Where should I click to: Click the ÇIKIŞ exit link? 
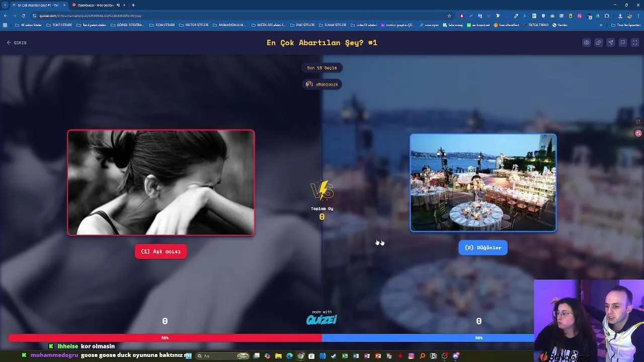click(x=17, y=43)
